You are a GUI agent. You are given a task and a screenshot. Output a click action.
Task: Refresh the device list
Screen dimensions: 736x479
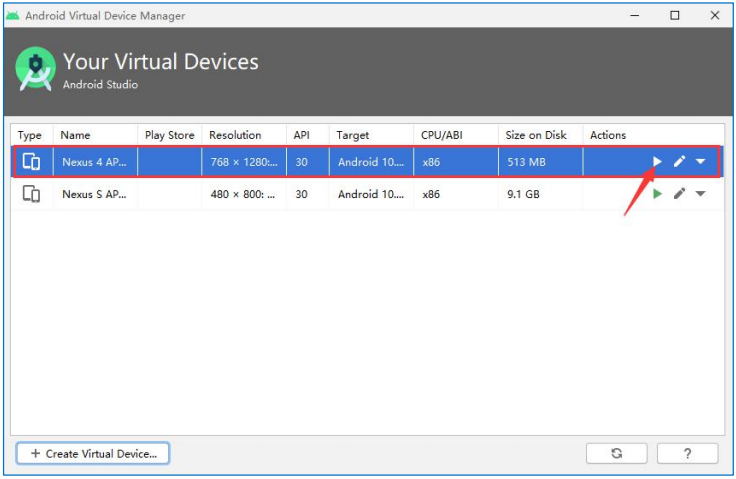(x=616, y=453)
